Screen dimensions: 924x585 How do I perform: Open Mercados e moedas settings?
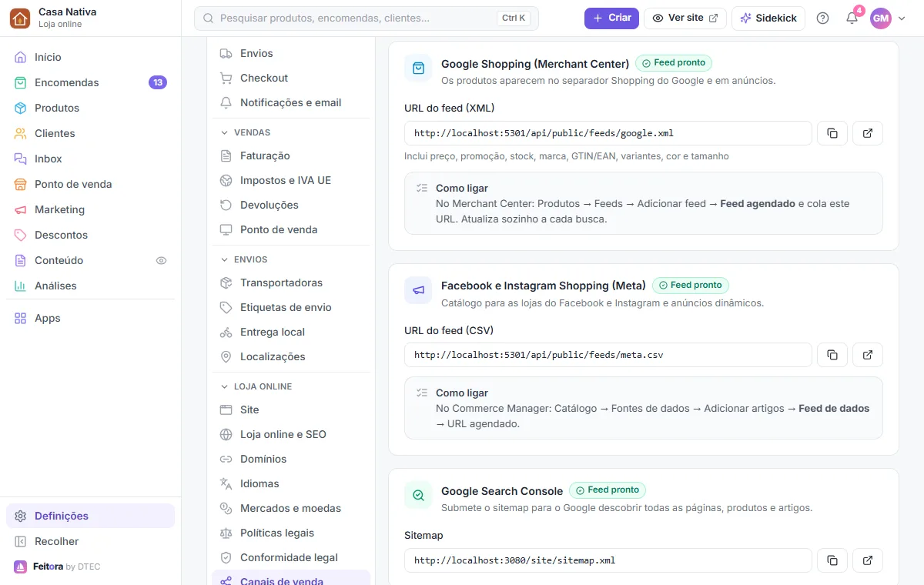[x=291, y=508]
